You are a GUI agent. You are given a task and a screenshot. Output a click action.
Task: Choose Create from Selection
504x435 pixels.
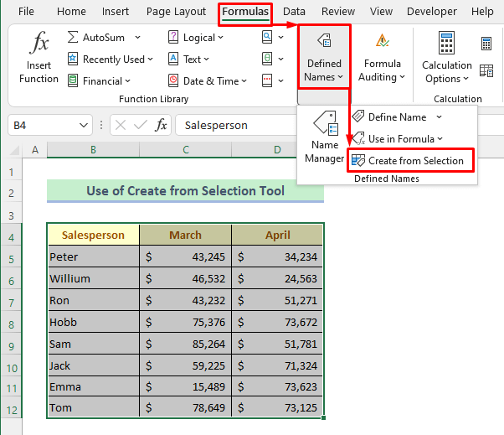coord(409,161)
